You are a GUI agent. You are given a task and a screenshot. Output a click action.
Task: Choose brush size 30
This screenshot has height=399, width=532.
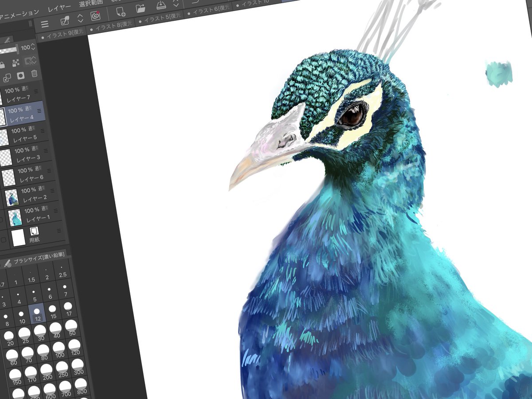[40, 333]
